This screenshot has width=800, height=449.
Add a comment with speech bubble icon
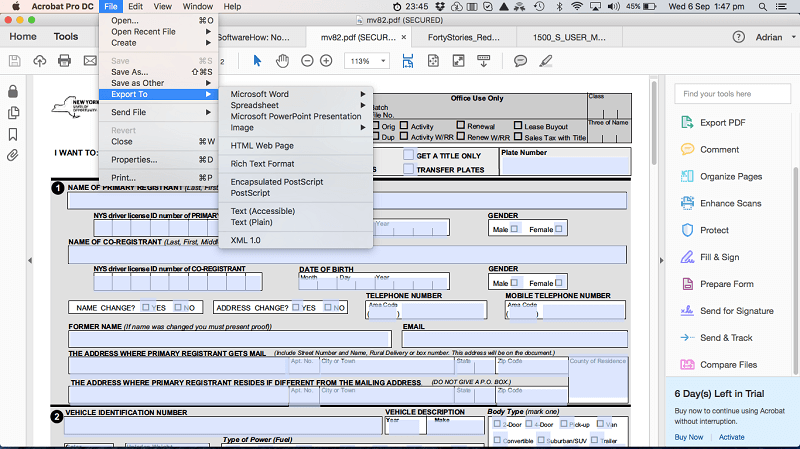click(x=520, y=61)
